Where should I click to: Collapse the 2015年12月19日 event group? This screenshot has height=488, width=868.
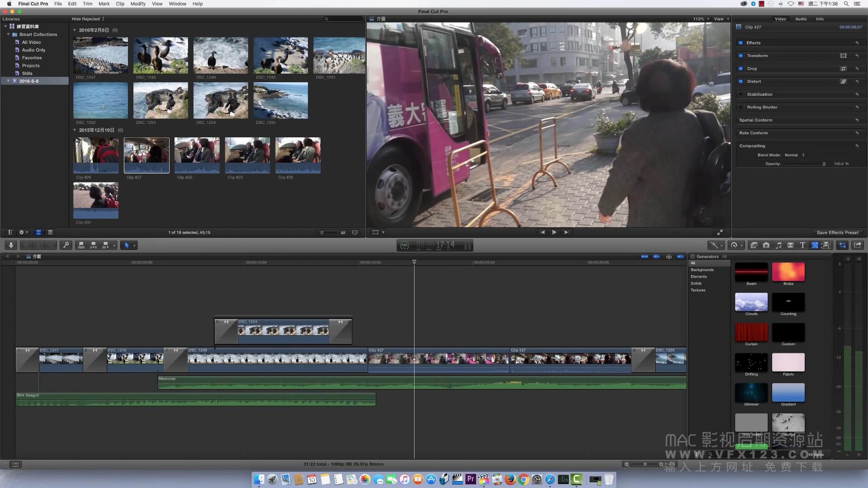(75, 130)
